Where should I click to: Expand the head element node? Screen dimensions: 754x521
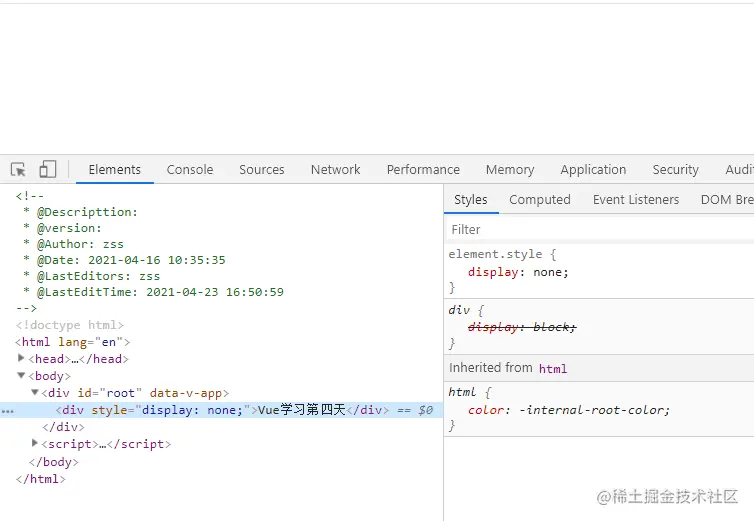click(x=21, y=358)
